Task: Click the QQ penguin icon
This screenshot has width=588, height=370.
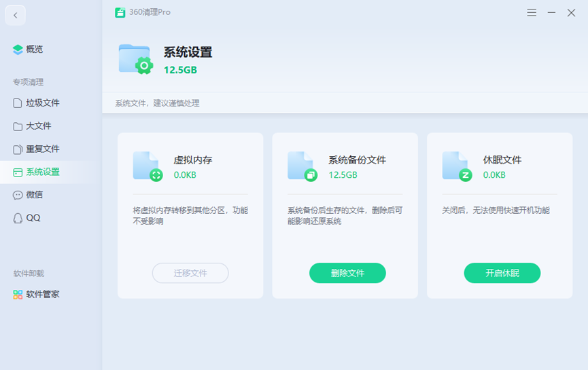Action: [18, 219]
